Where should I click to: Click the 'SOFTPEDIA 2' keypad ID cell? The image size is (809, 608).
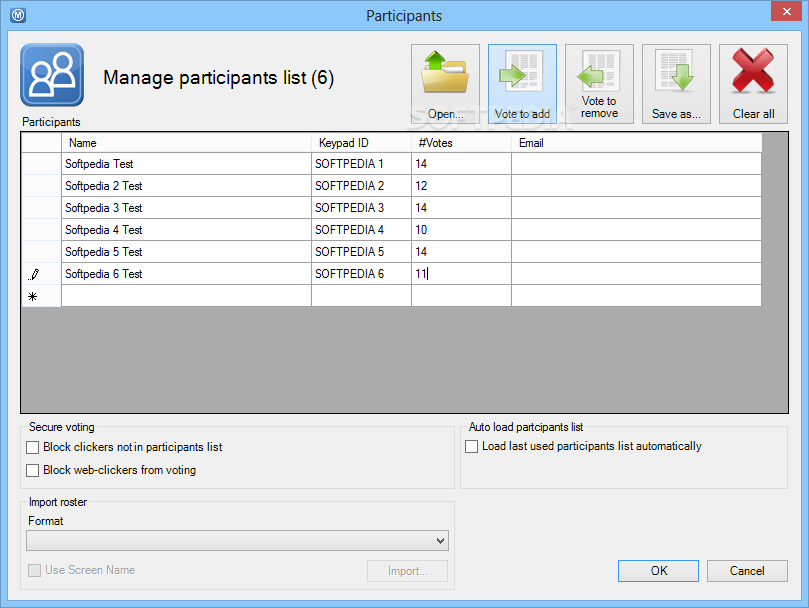pyautogui.click(x=361, y=186)
